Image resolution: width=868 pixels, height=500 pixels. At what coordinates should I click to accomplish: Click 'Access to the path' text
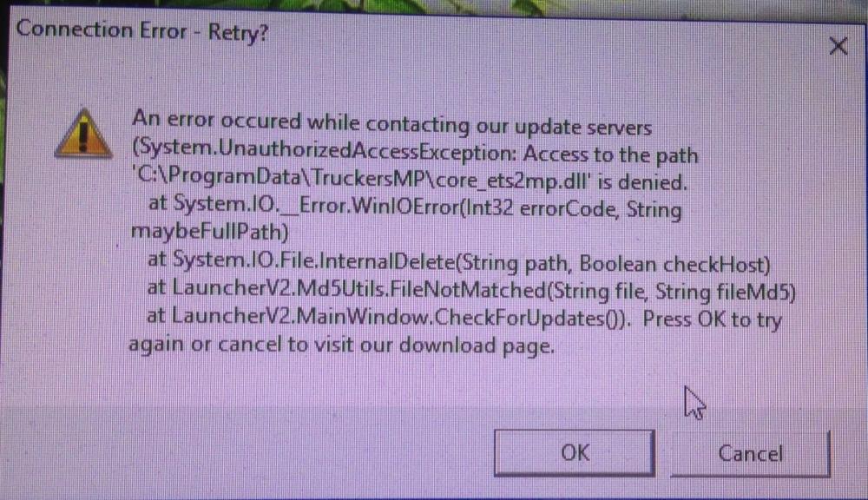click(x=610, y=154)
